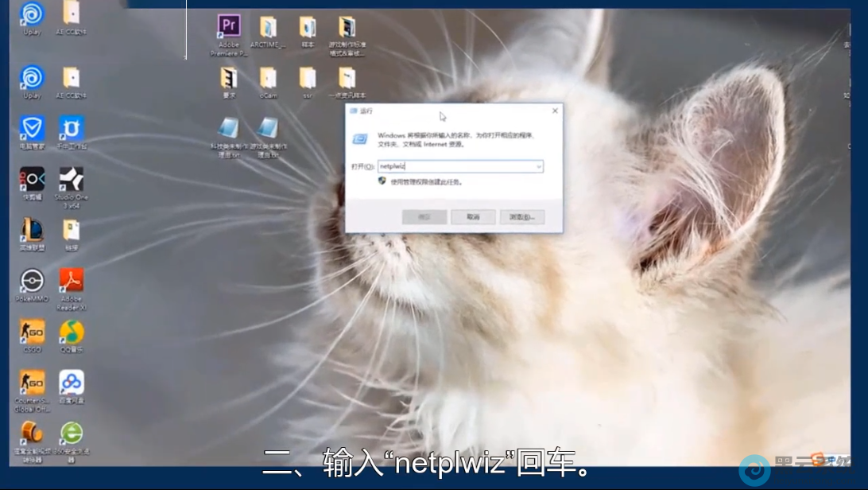This screenshot has height=490, width=868.
Task: Select the 电脑管家 shield icon
Action: (x=32, y=128)
